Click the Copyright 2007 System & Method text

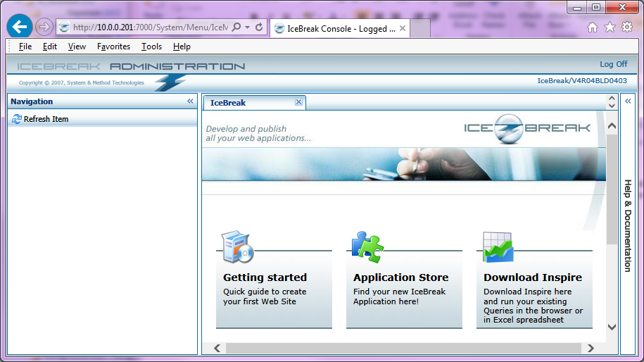82,82
